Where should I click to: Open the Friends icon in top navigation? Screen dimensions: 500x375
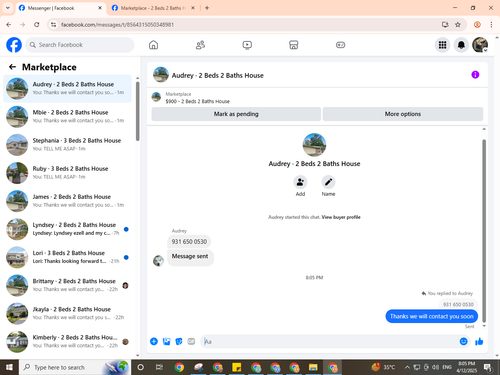click(x=200, y=45)
